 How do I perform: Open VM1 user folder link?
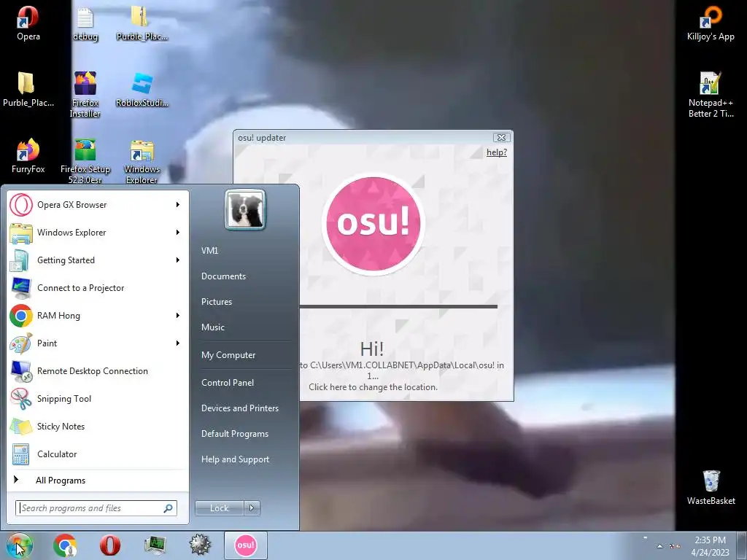point(209,251)
